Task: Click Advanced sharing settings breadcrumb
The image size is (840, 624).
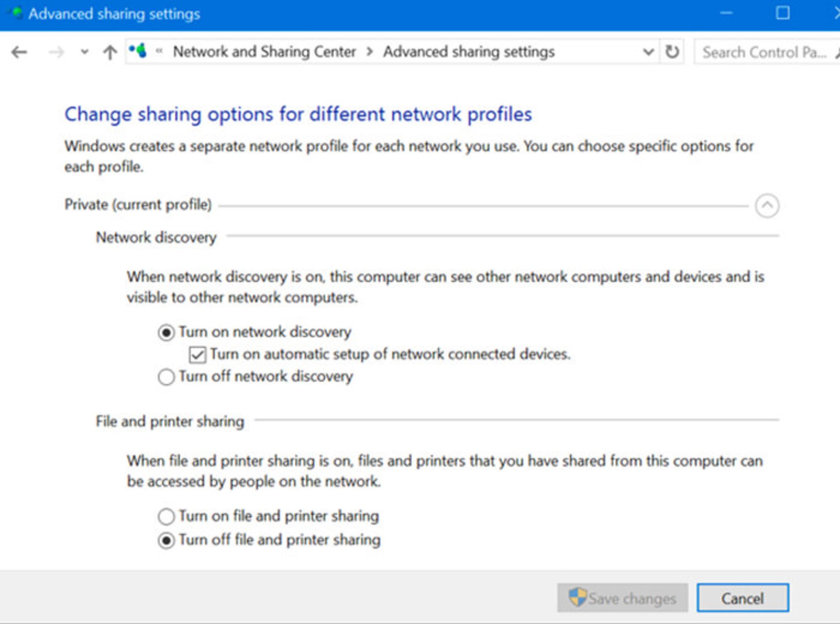Action: coord(469,52)
